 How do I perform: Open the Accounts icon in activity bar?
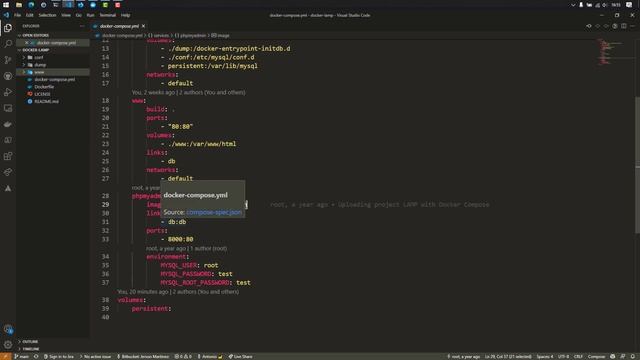(x=8, y=329)
